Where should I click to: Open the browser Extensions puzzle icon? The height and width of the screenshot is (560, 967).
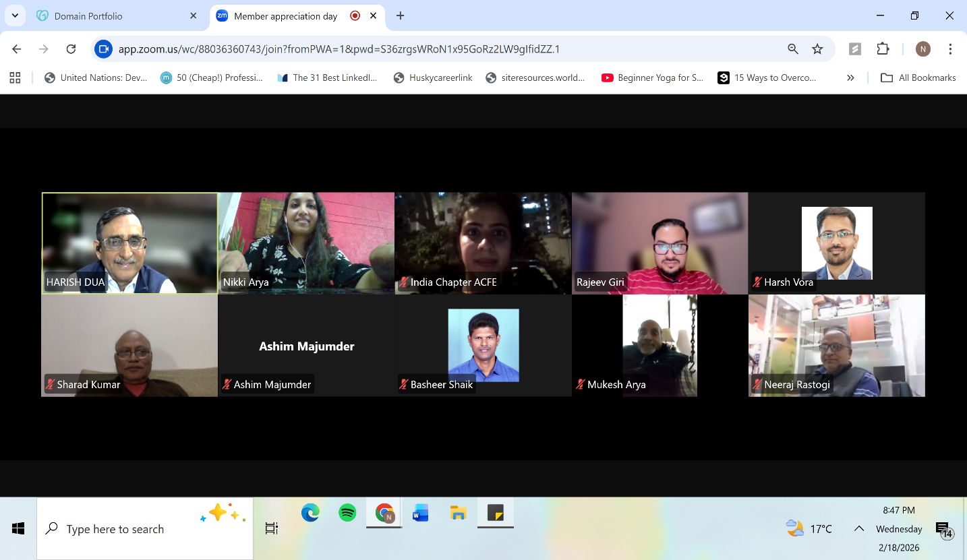coord(883,49)
